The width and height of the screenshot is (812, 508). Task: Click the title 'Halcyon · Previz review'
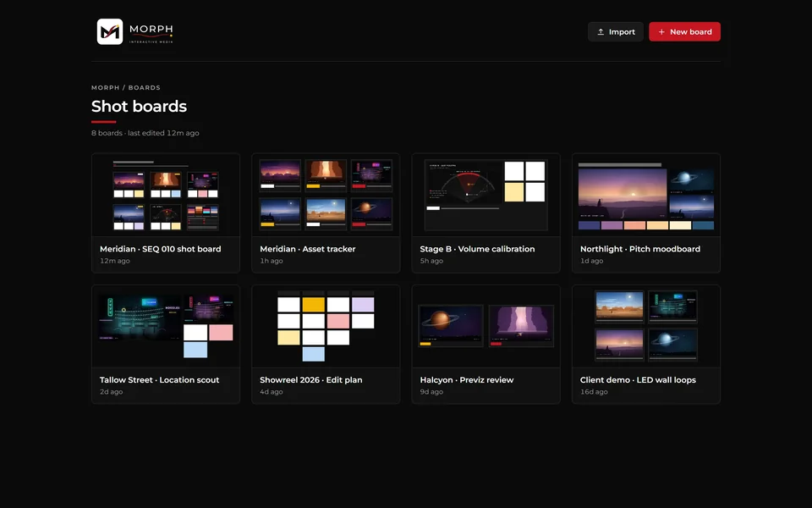pos(467,380)
